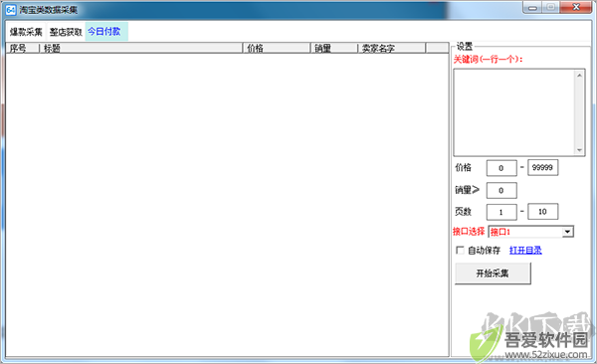Click the app icon in the title bar
Screen dimensions: 597x364
[11, 10]
